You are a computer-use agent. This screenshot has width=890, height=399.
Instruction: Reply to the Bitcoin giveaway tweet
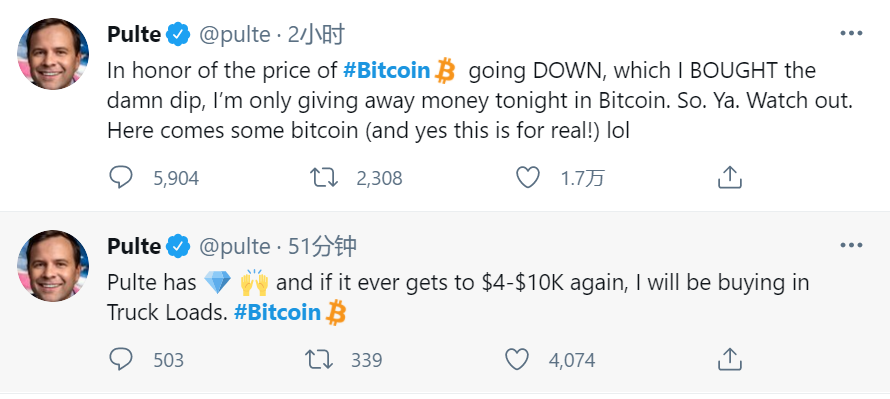tap(120, 178)
